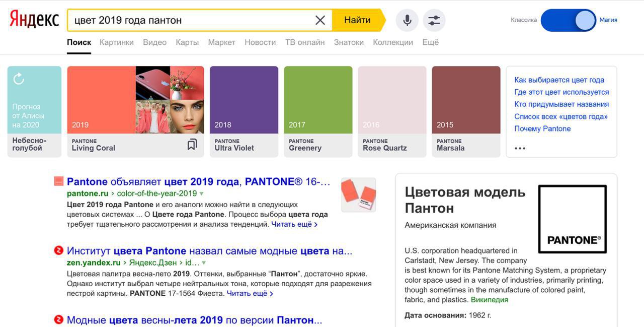Expand more questions with ellipsis

click(520, 148)
